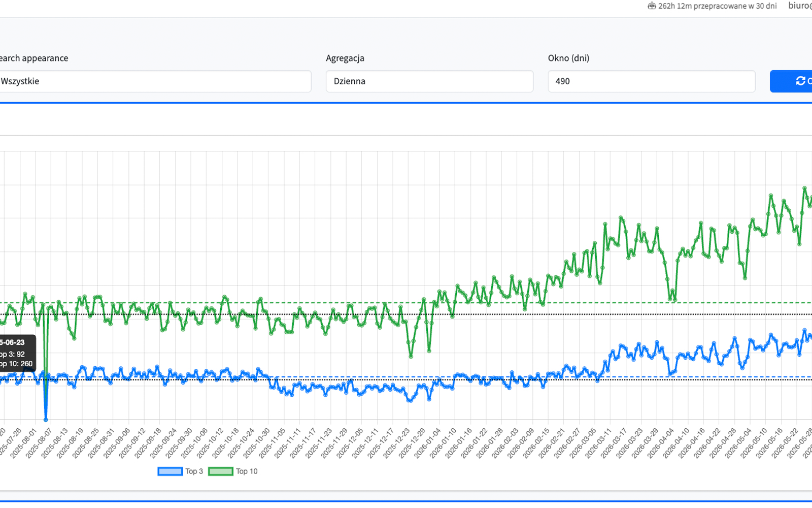Screen dimensions: 812x508
Task: Open the biuro@ account link
Action: [x=800, y=6]
